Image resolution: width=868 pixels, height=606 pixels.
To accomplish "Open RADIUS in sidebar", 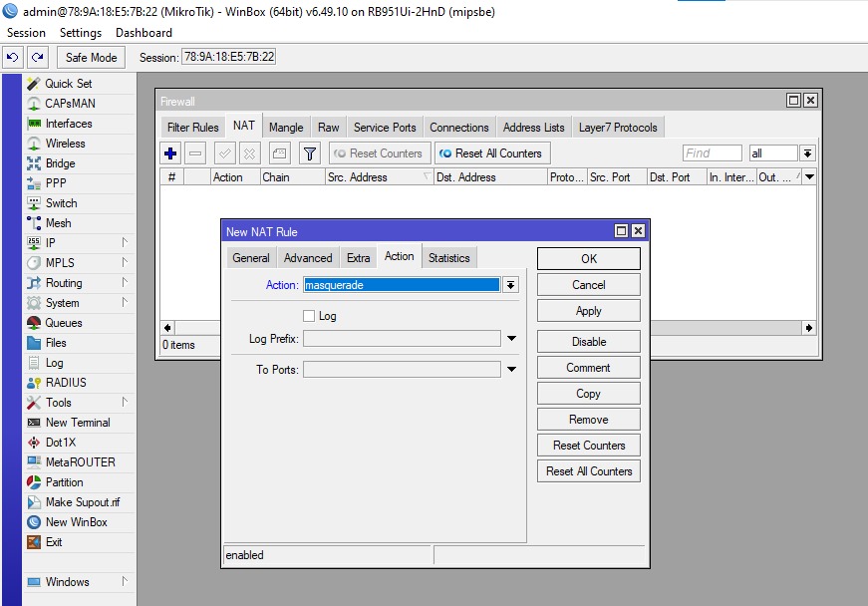I will pos(79,383).
